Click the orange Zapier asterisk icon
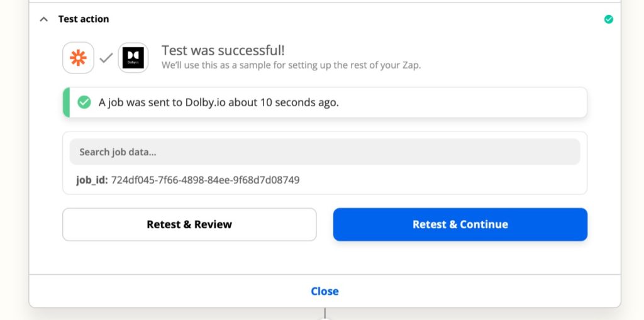This screenshot has width=644, height=320. 78,58
